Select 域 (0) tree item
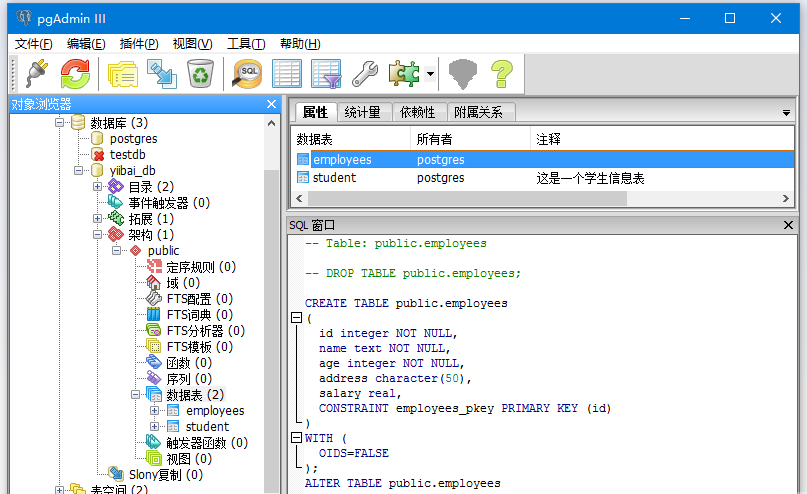The width and height of the screenshot is (807, 494). point(183,283)
